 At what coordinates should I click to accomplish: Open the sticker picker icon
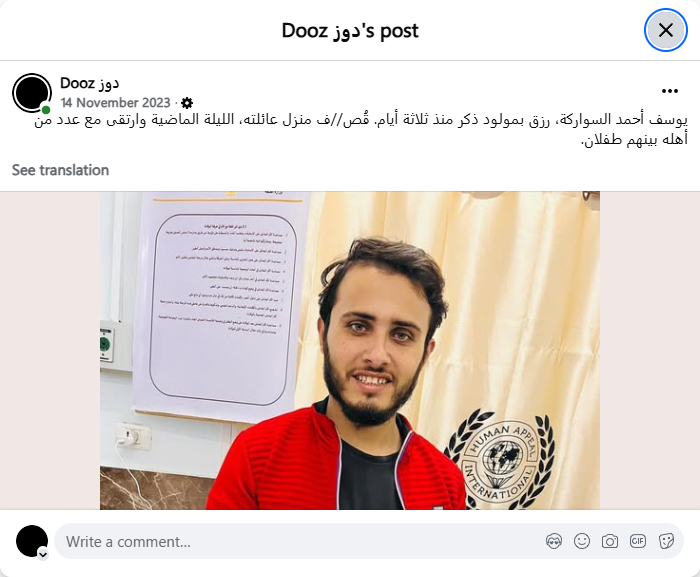[666, 541]
